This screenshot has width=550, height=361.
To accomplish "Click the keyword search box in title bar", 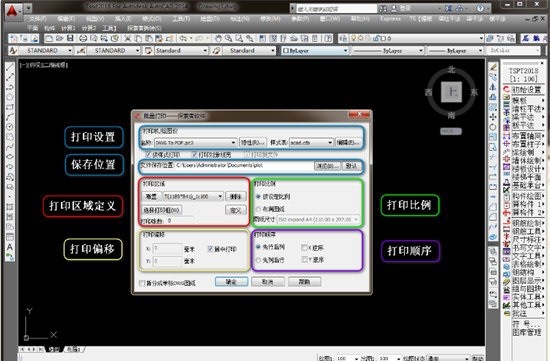I will pyautogui.click(x=336, y=8).
